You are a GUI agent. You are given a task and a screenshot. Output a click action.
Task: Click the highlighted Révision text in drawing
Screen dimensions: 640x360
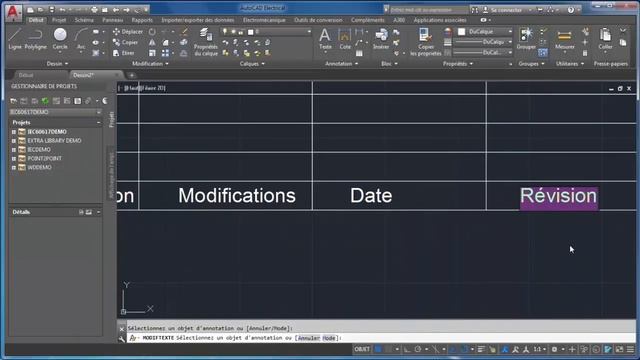click(559, 196)
